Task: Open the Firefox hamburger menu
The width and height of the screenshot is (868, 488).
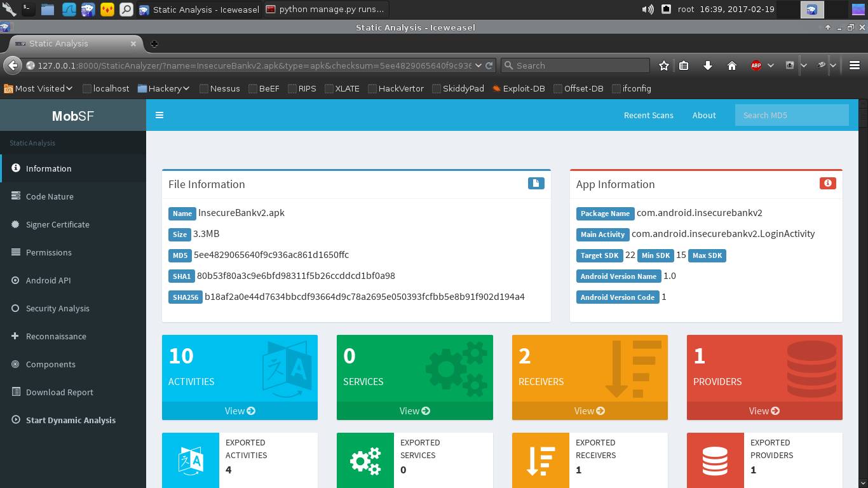Action: pyautogui.click(x=855, y=65)
